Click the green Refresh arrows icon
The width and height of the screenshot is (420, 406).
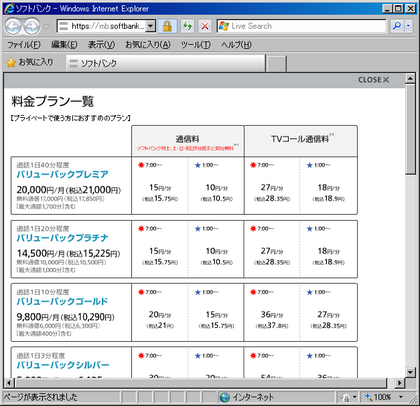[188, 26]
